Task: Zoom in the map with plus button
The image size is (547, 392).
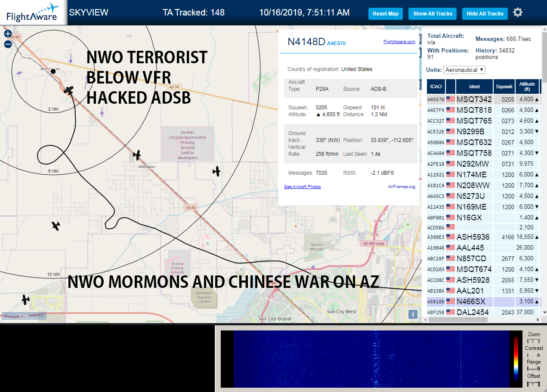Action: (8, 34)
